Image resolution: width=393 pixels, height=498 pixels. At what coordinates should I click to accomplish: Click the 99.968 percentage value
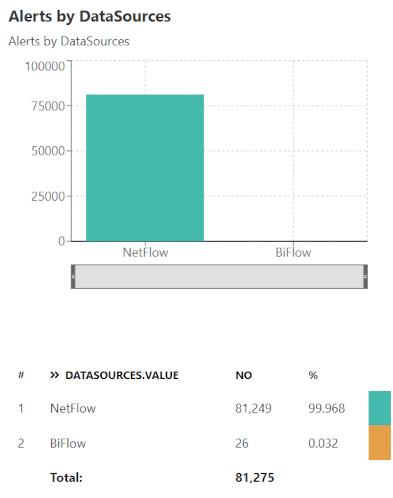pyautogui.click(x=326, y=408)
